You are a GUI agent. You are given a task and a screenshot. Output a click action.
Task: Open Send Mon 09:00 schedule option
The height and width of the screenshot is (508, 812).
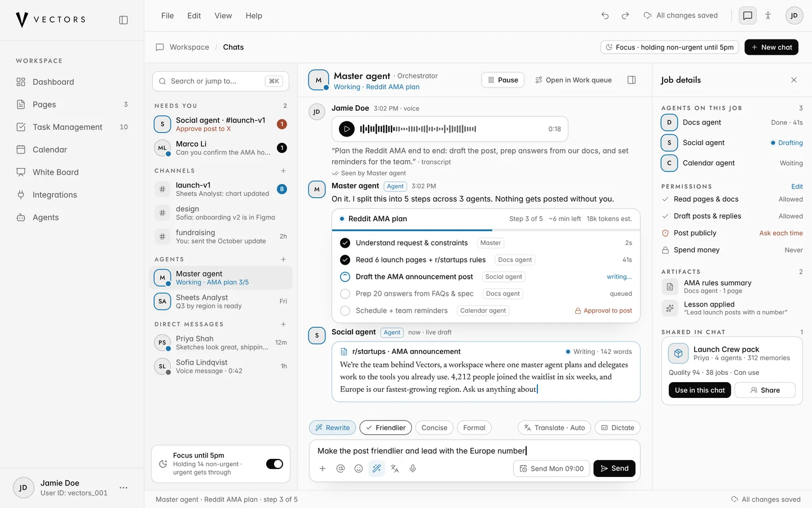[x=551, y=468]
